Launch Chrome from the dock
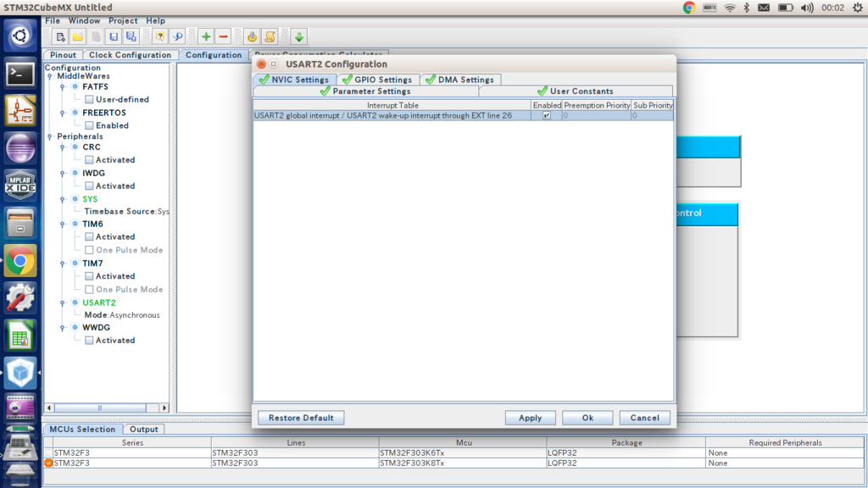Image resolution: width=868 pixels, height=488 pixels. 20,261
